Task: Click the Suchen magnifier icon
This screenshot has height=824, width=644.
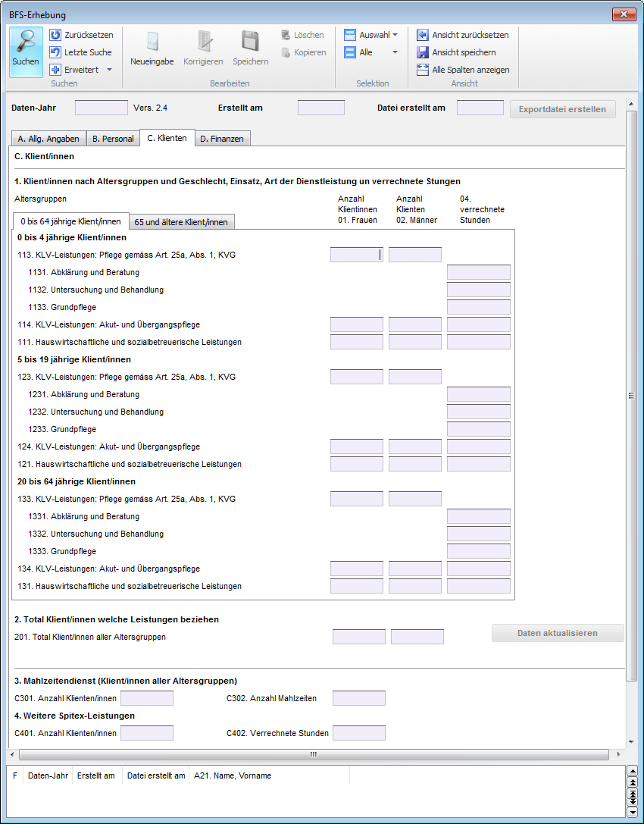Action: click(25, 41)
